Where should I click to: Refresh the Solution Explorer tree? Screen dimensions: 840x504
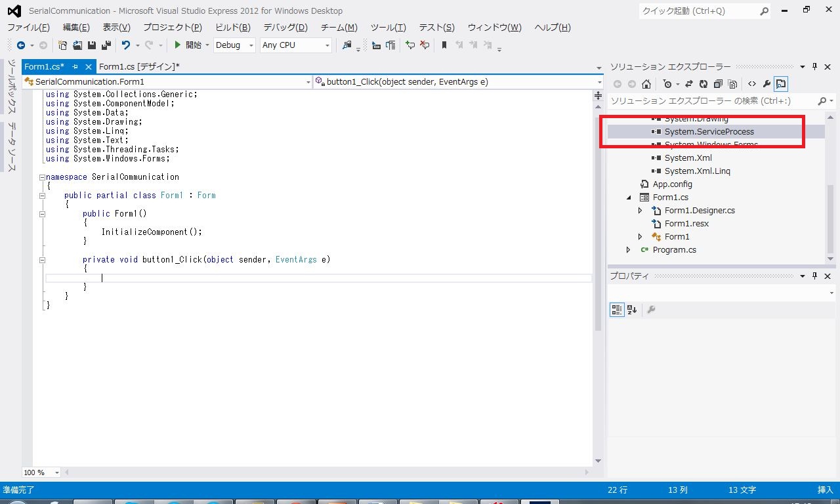tap(703, 84)
